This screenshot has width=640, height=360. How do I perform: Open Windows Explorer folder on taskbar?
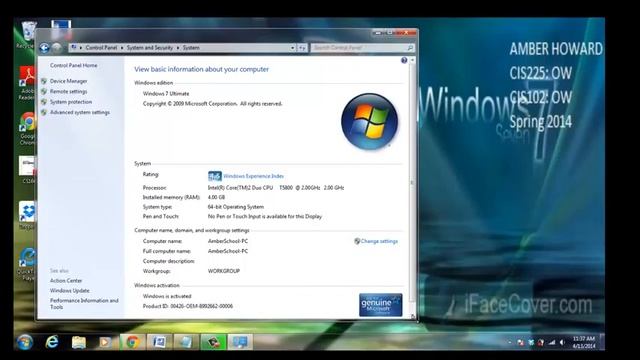point(78,342)
